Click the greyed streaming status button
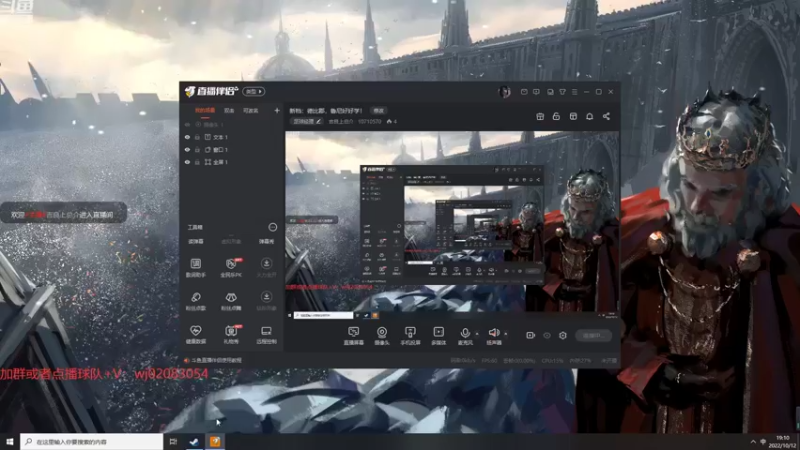Viewport: 800px width, 450px height. pos(593,335)
